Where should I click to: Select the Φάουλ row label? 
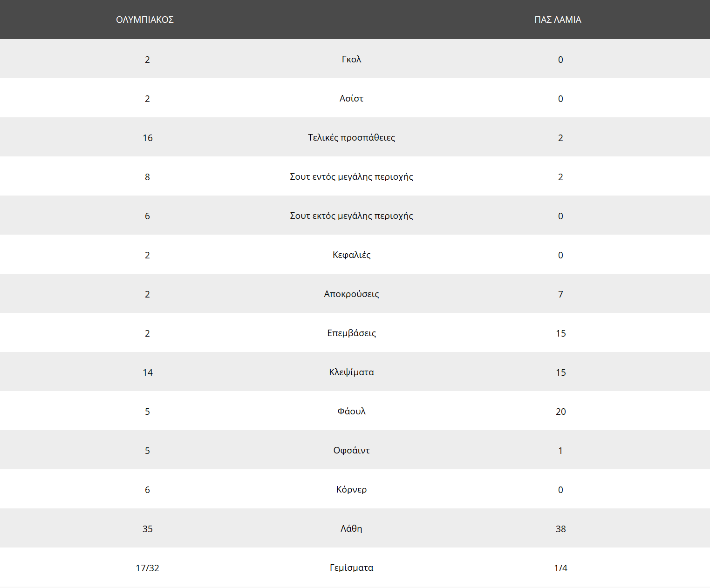click(351, 411)
